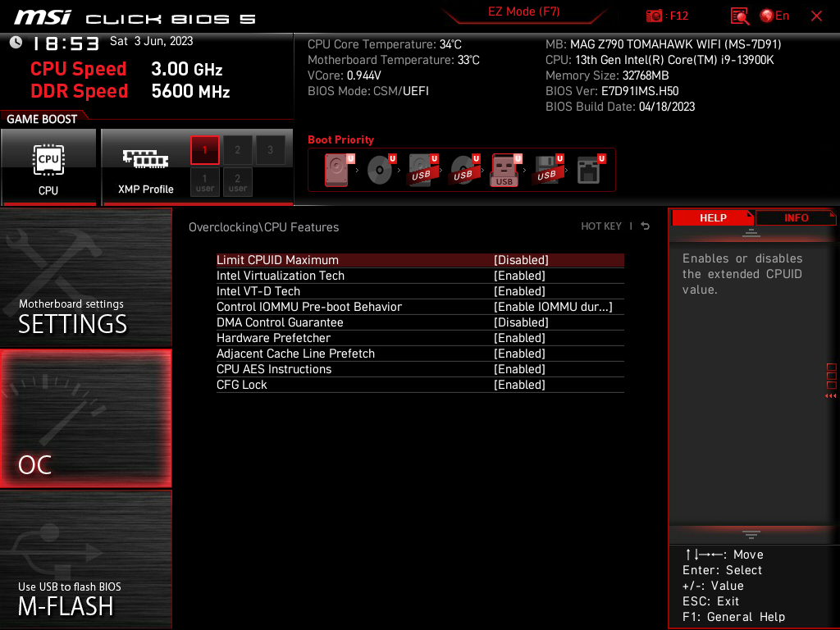Select the Intel VT-D Tech label
The height and width of the screenshot is (630, 840).
click(258, 291)
